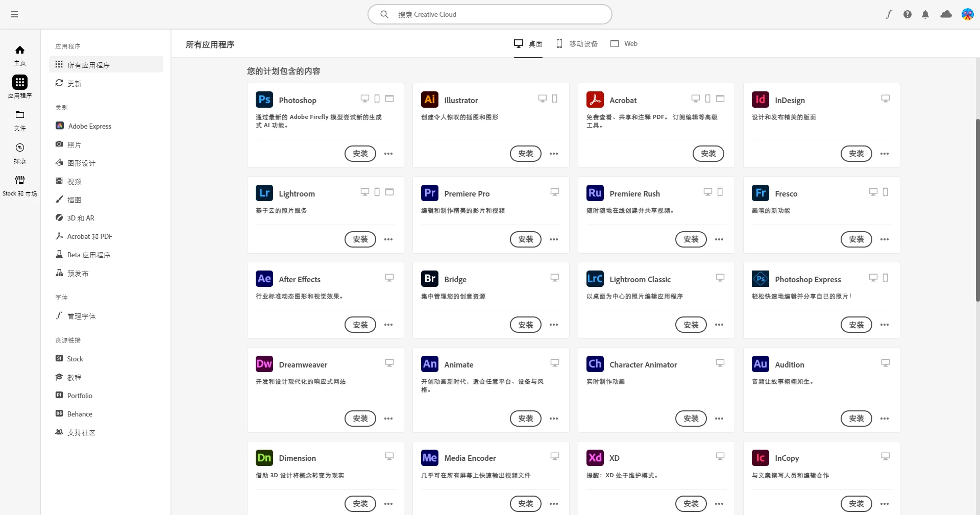Install Premiere Rush with 安装 button
This screenshot has height=515, width=980.
691,239
